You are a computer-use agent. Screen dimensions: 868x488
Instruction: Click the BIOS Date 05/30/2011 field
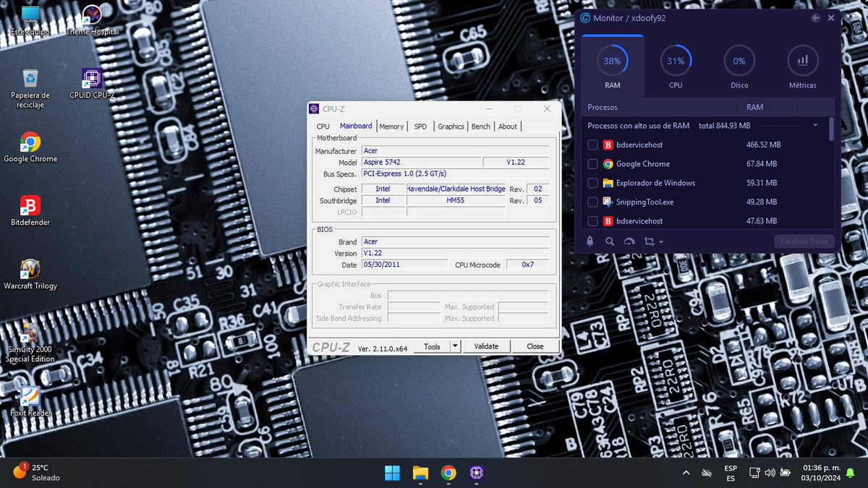[404, 265]
